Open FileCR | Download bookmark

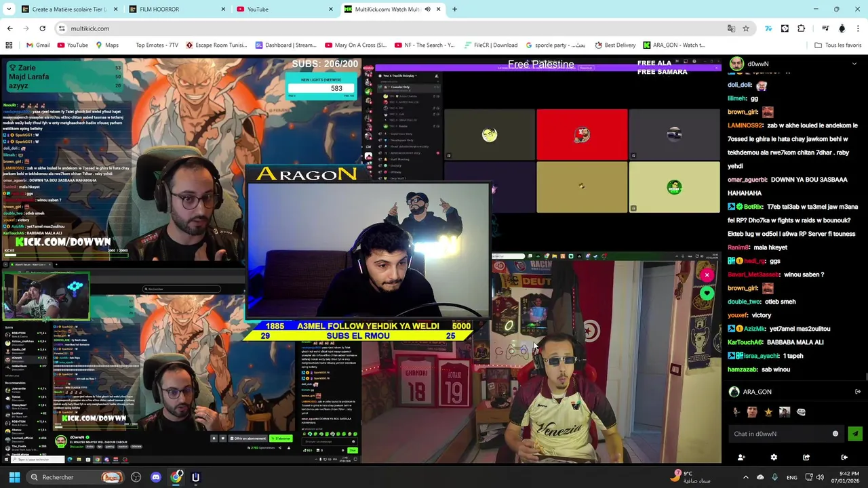coord(491,45)
